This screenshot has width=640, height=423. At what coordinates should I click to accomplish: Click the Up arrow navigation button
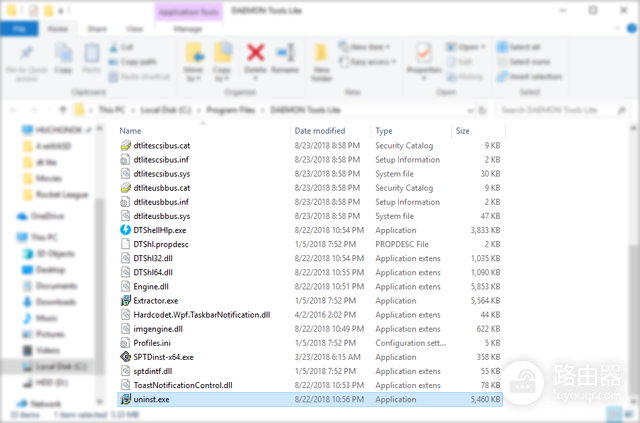[63, 110]
